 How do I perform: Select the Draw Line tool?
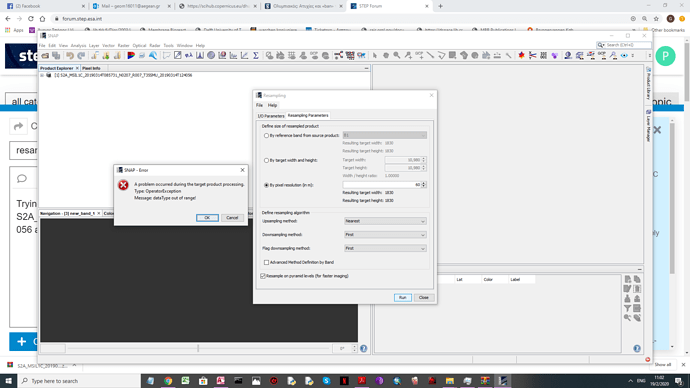(430, 55)
